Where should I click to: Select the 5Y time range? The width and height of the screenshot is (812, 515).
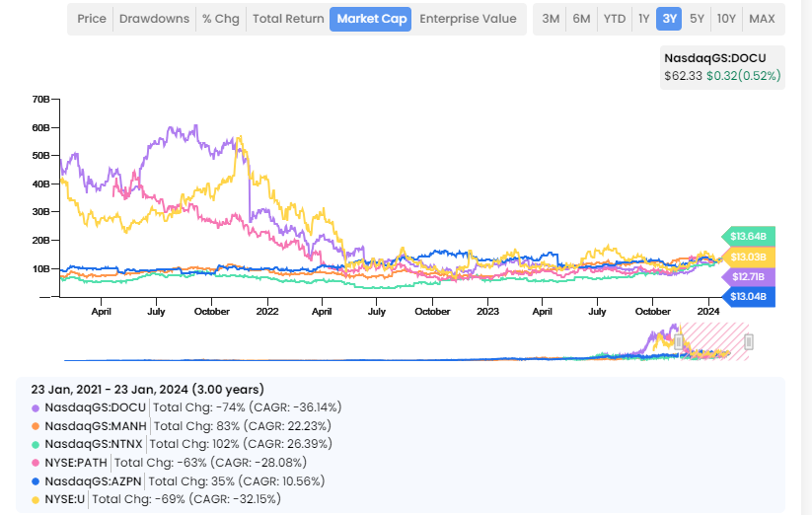(697, 19)
